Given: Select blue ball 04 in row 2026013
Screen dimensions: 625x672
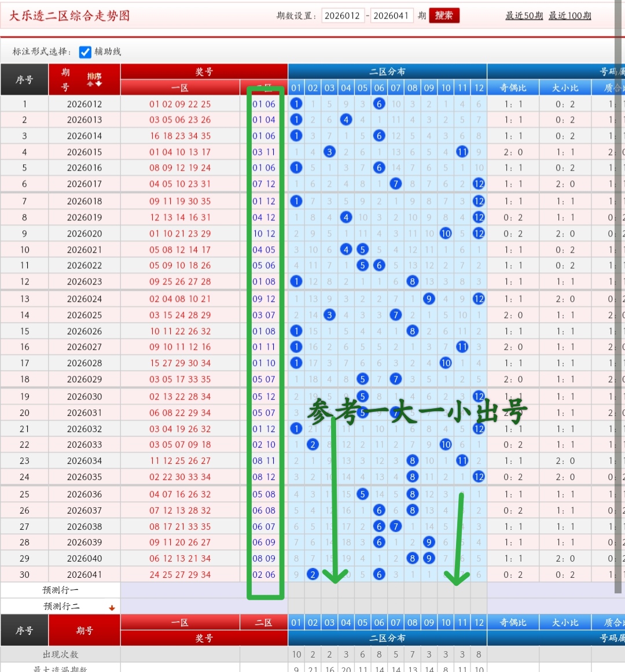Looking at the screenshot, I should (x=346, y=120).
